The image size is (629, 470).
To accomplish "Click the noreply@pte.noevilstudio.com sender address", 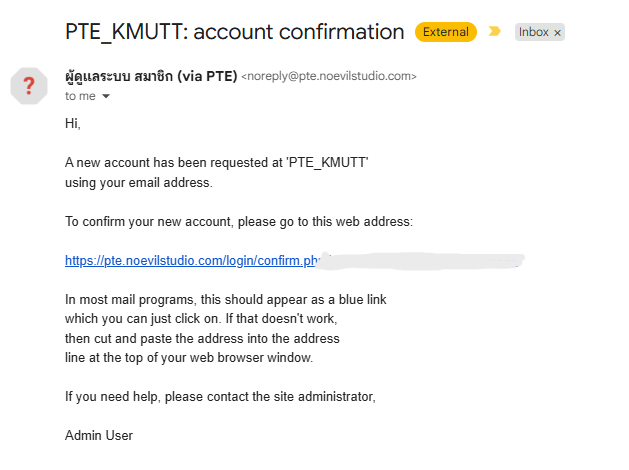I will click(x=329, y=76).
